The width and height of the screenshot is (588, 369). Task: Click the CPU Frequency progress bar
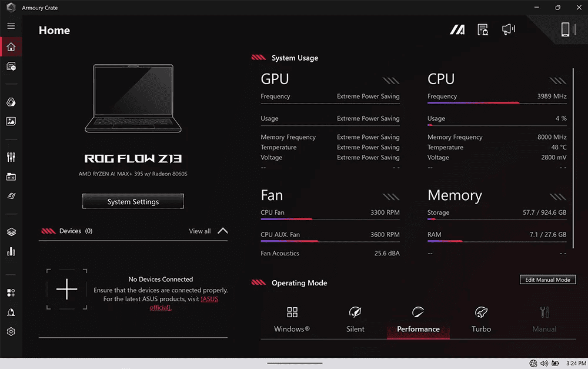[497, 102]
